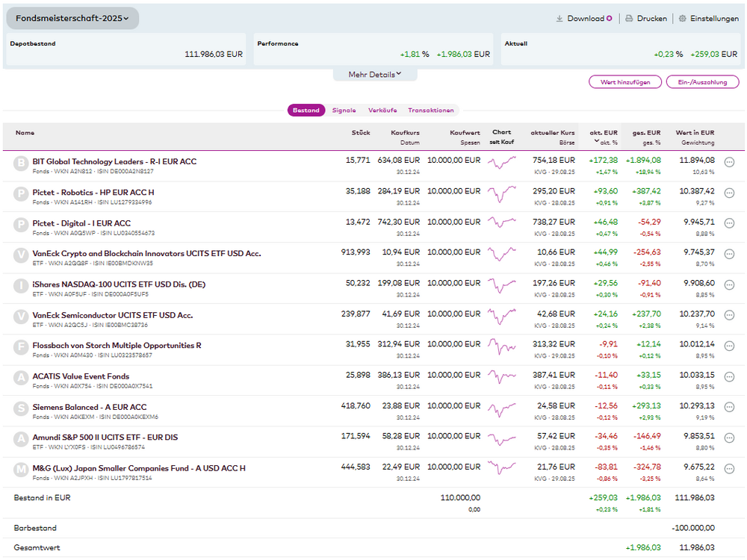
Task: Open the Fondsmeisterschaft-2025 portfolio dropdown
Action: pyautogui.click(x=72, y=18)
